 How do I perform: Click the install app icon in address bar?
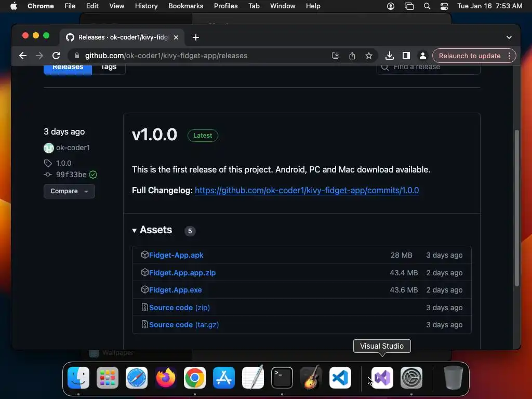335,56
